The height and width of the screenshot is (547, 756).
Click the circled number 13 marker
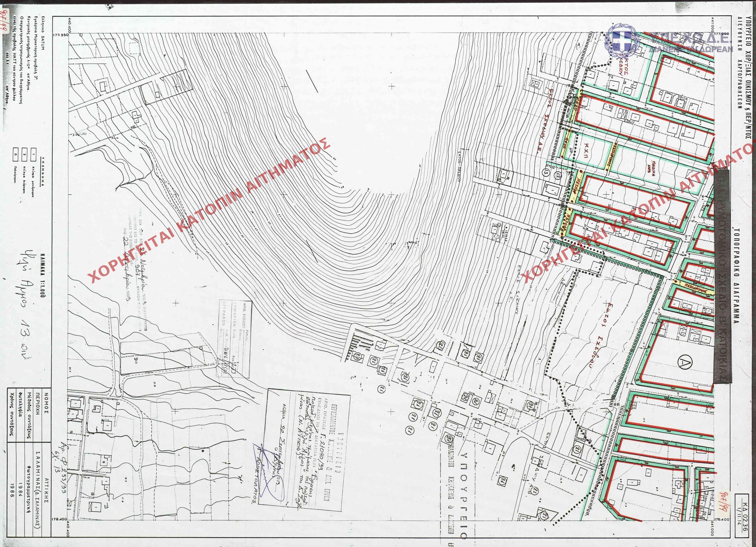546,173
